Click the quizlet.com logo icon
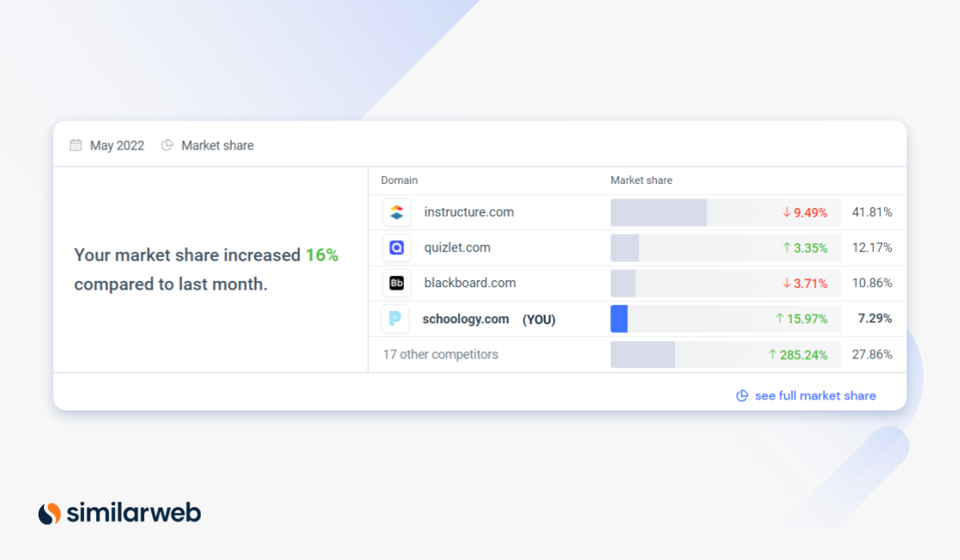 [396, 248]
